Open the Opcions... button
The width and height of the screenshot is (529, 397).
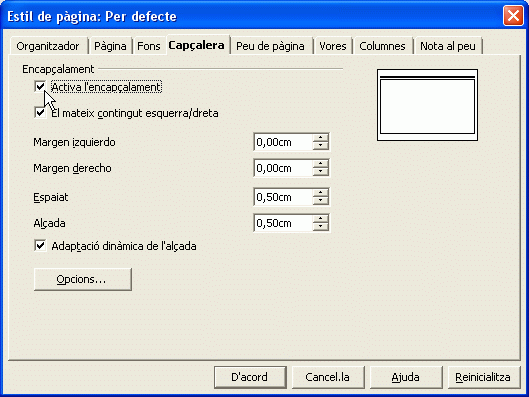coord(83,279)
